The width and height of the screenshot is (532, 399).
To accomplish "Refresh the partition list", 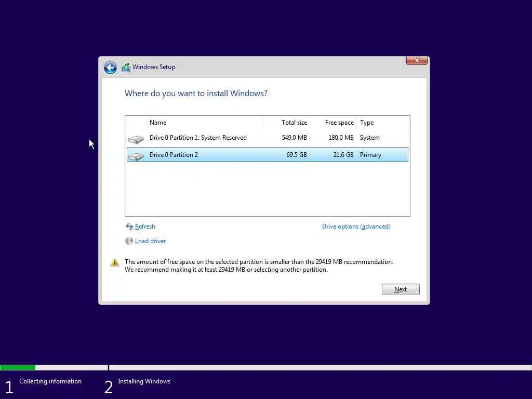I will [x=145, y=227].
